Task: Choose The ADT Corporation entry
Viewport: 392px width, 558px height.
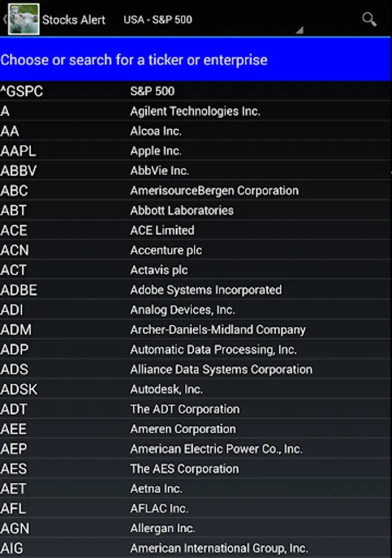Action: tap(196, 409)
